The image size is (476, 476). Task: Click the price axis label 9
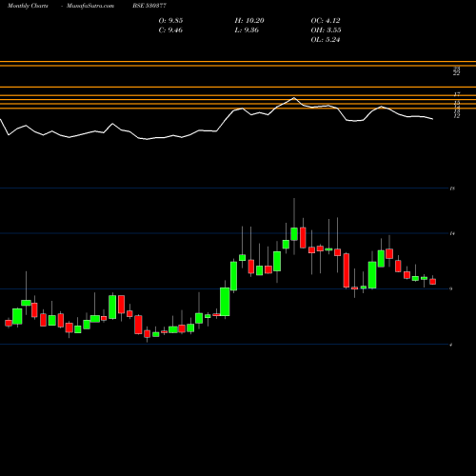[451, 288]
